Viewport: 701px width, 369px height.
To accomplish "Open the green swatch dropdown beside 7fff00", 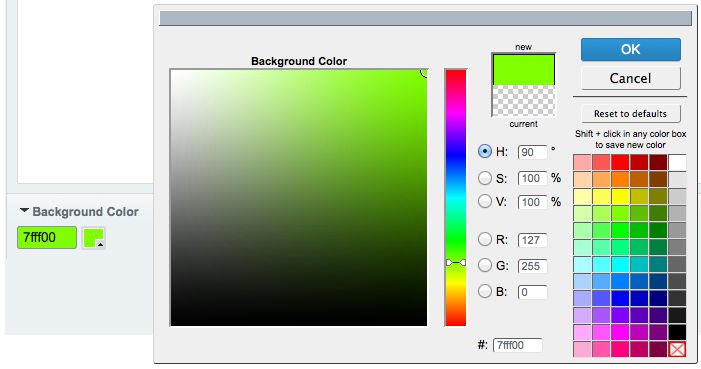I will pyautogui.click(x=93, y=238).
